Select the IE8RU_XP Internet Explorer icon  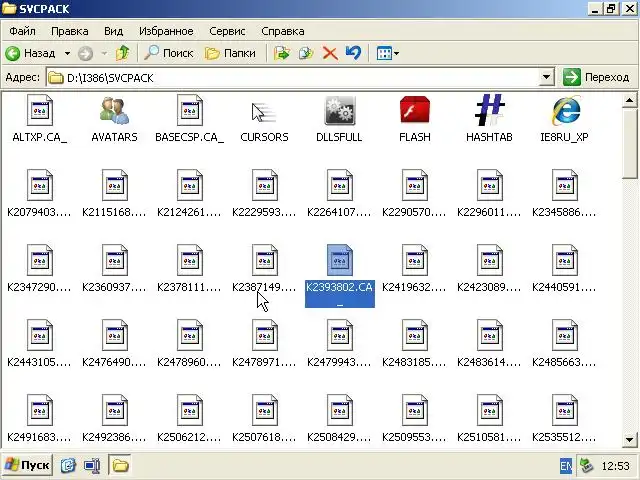(x=565, y=110)
